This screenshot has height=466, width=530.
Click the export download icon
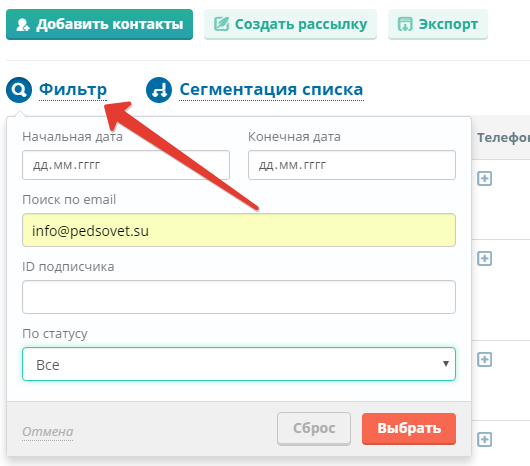[405, 24]
